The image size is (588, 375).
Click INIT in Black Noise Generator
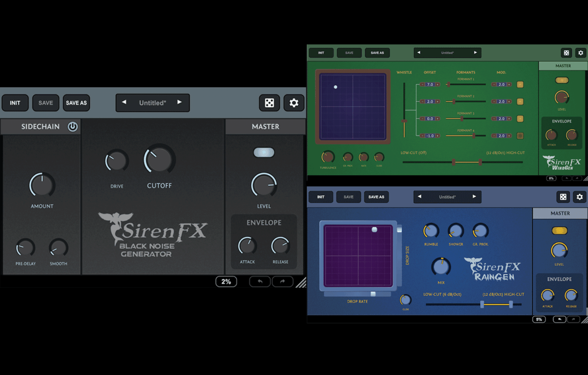(15, 103)
